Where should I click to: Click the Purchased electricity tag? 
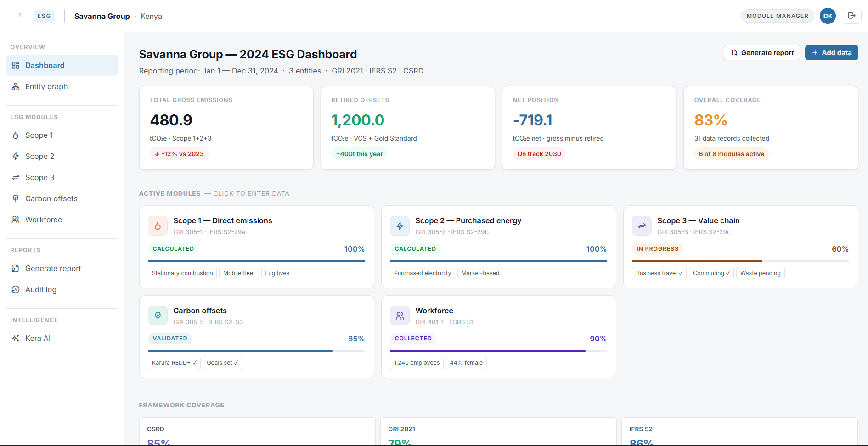click(423, 273)
